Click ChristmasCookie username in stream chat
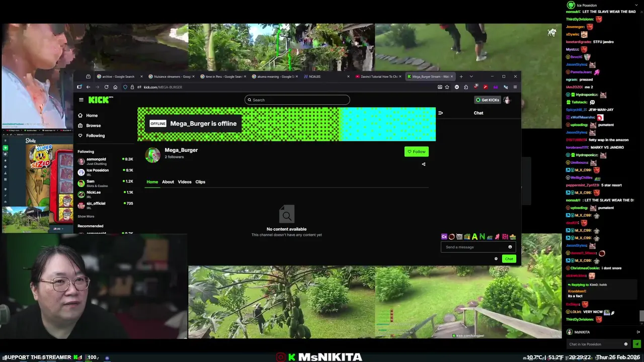644x362 pixels. click(585, 268)
